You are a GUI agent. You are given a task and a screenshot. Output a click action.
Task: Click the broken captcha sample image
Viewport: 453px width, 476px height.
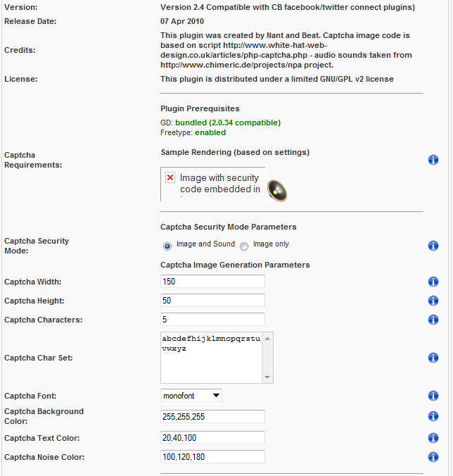click(212, 184)
